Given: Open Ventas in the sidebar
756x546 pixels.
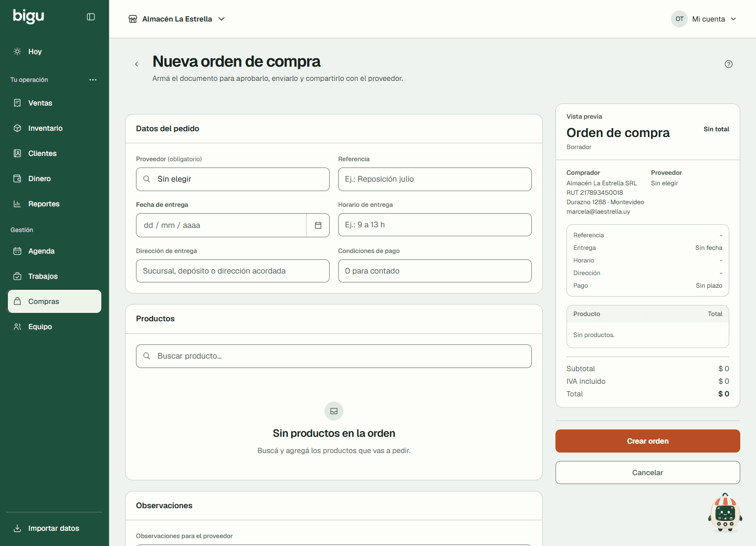Looking at the screenshot, I should pyautogui.click(x=55, y=103).
